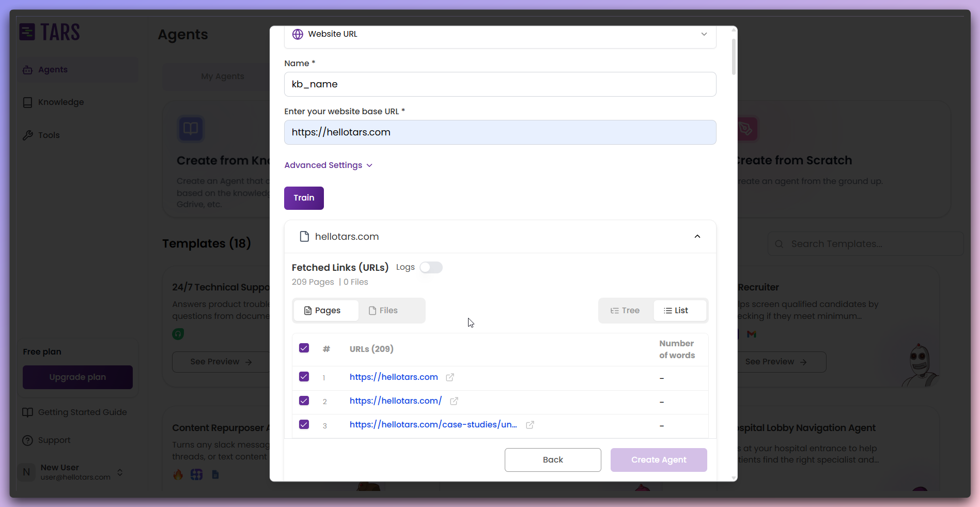980x507 pixels.
Task: Click the Upgrade plan button
Action: [77, 377]
